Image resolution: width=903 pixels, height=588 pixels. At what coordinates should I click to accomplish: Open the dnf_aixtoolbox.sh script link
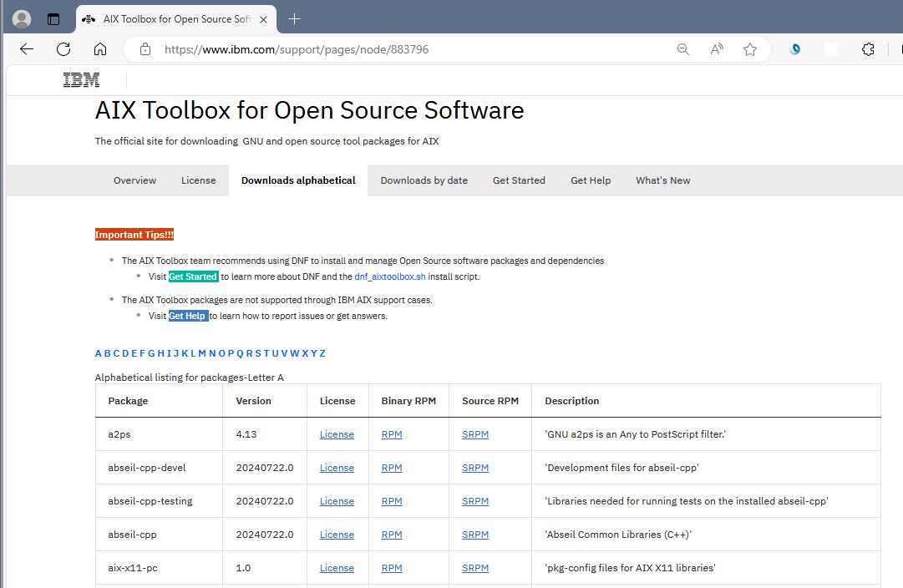[x=390, y=276]
